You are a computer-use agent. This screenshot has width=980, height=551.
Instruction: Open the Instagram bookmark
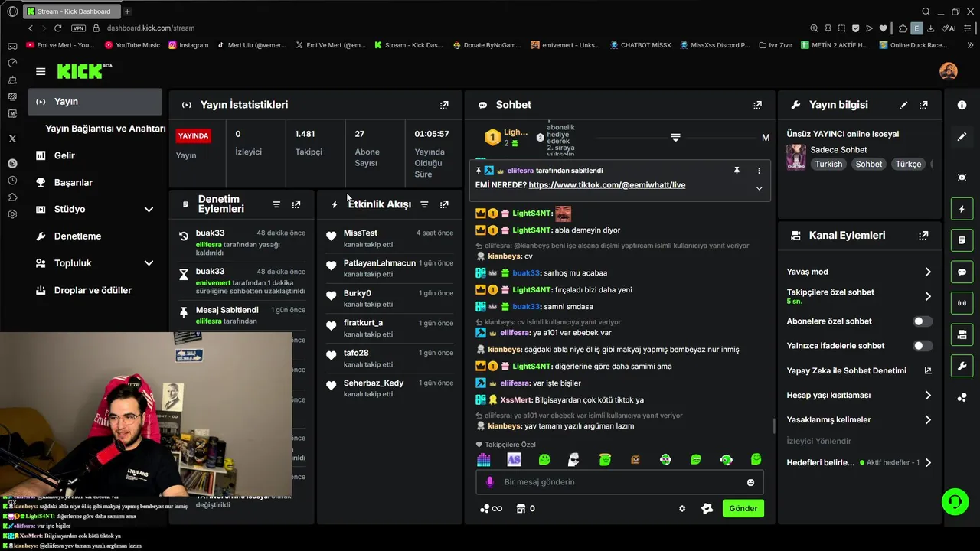[188, 45]
